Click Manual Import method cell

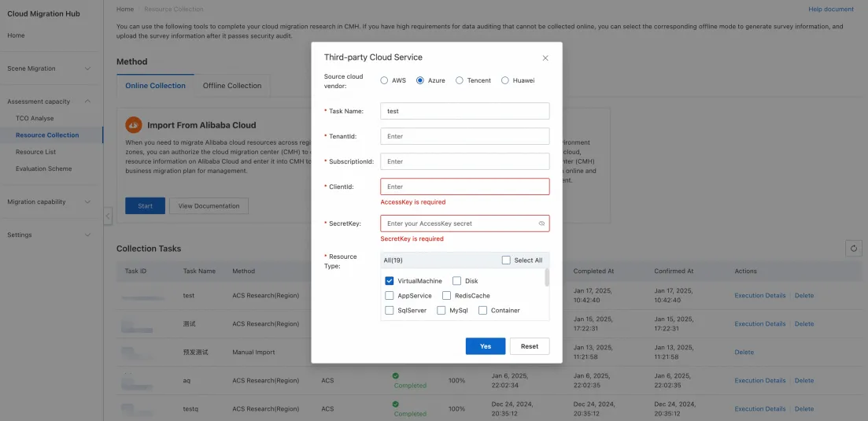click(x=254, y=352)
